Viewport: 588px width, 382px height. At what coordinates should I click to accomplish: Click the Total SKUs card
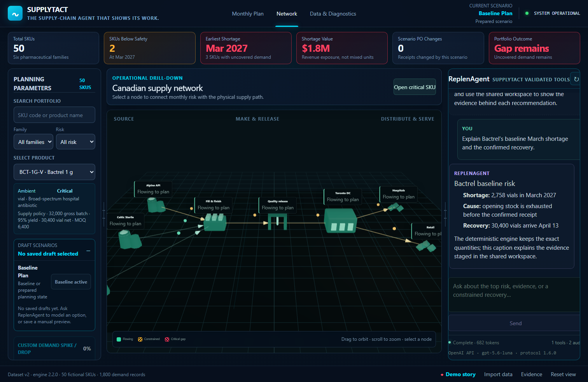53,48
